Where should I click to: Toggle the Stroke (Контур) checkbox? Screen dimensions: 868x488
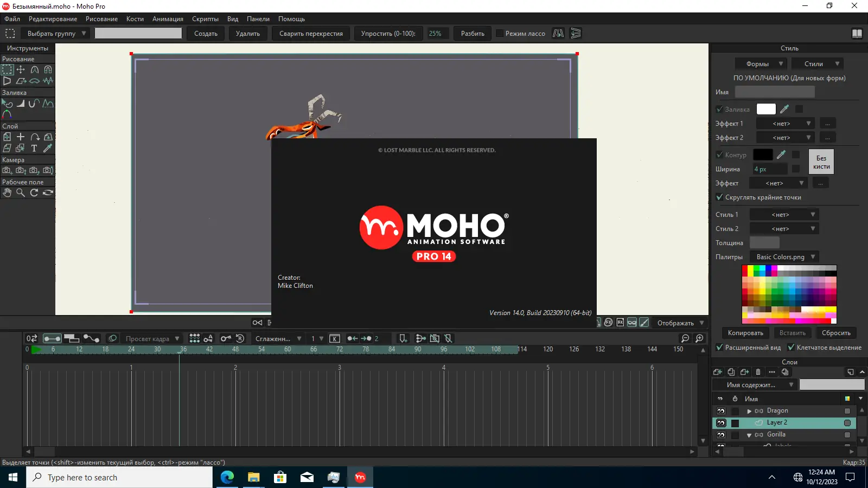click(719, 155)
